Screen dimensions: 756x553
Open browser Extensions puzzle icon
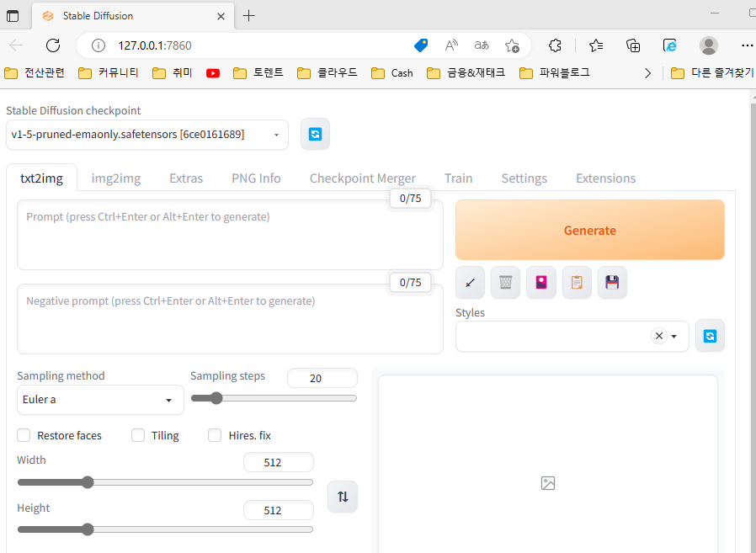tap(555, 45)
